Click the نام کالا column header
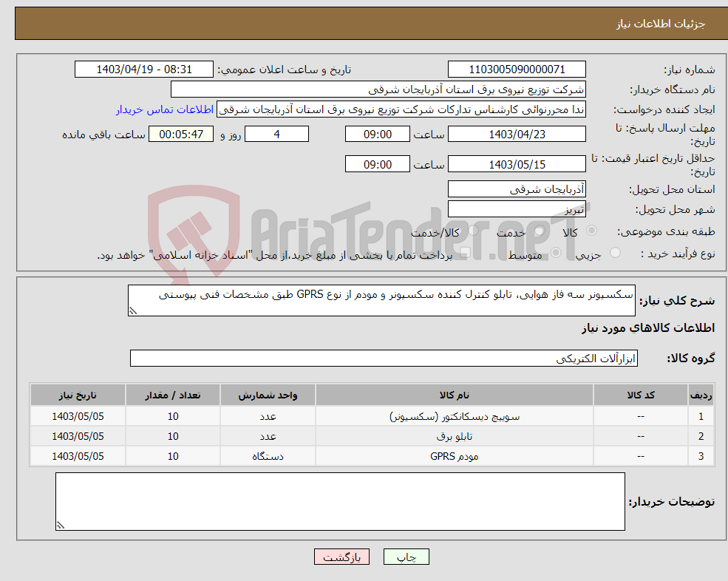728x581 pixels. click(455, 395)
